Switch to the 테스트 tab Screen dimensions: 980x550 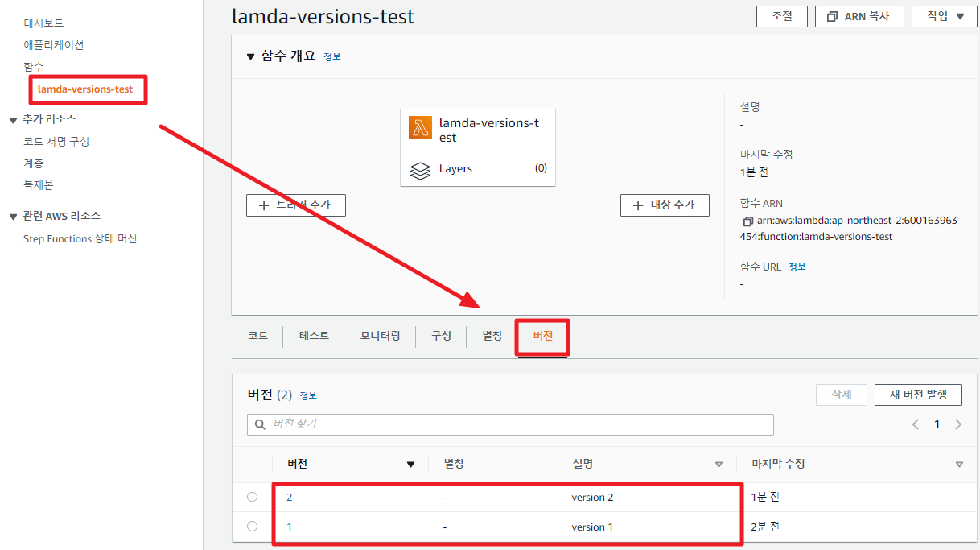click(x=314, y=336)
